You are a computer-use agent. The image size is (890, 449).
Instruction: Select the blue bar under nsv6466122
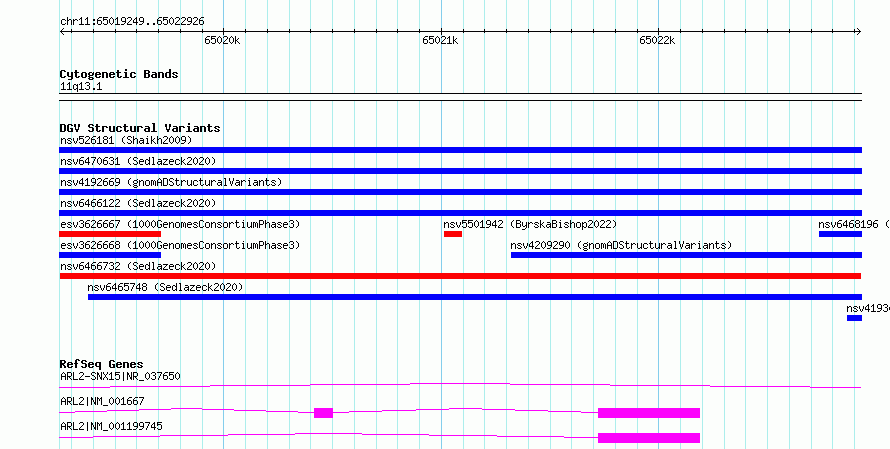(x=460, y=213)
